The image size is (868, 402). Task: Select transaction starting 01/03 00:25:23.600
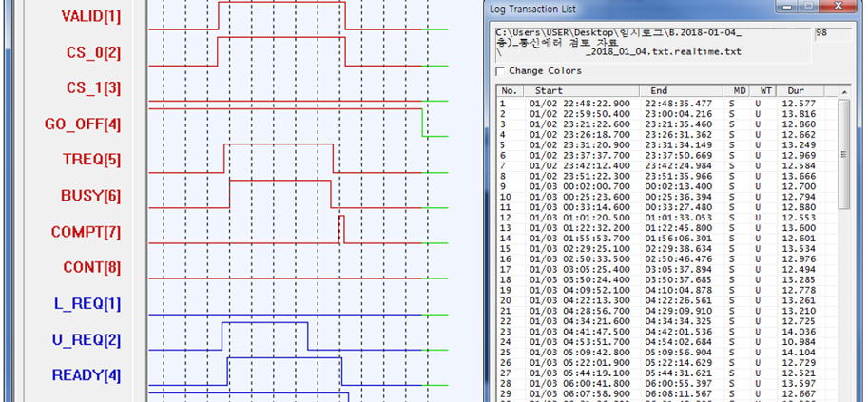click(667, 197)
